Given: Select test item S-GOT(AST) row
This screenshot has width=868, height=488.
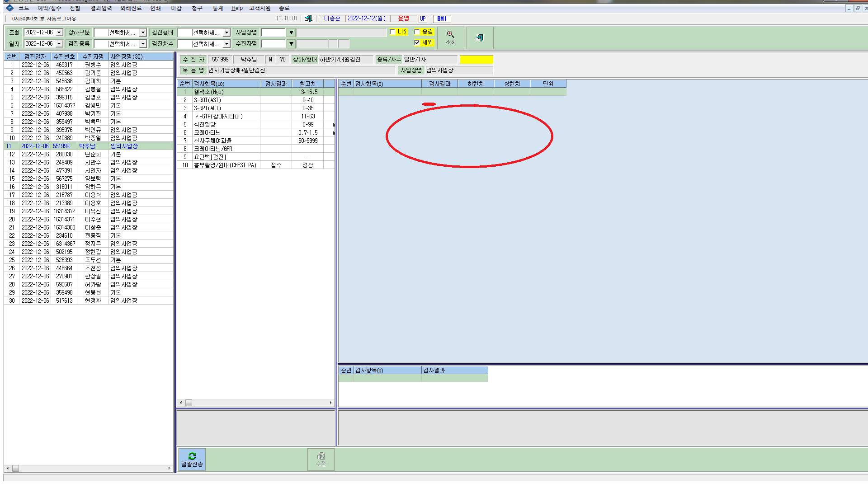Looking at the screenshot, I should click(256, 100).
